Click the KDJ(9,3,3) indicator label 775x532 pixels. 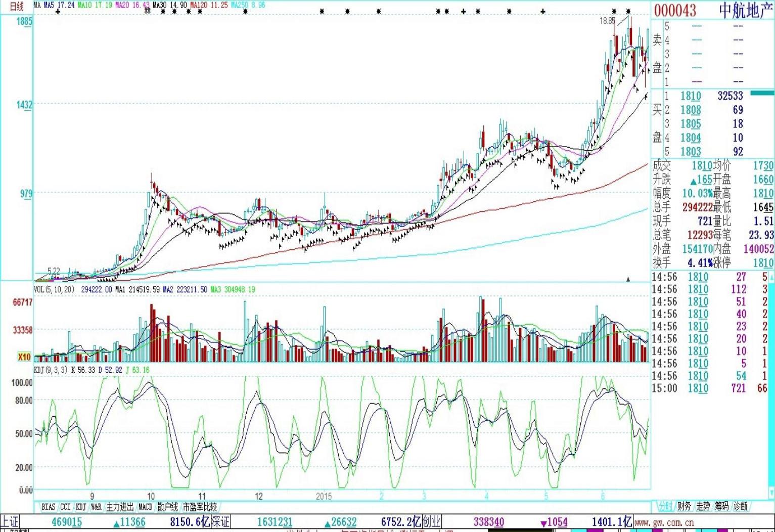tap(51, 370)
